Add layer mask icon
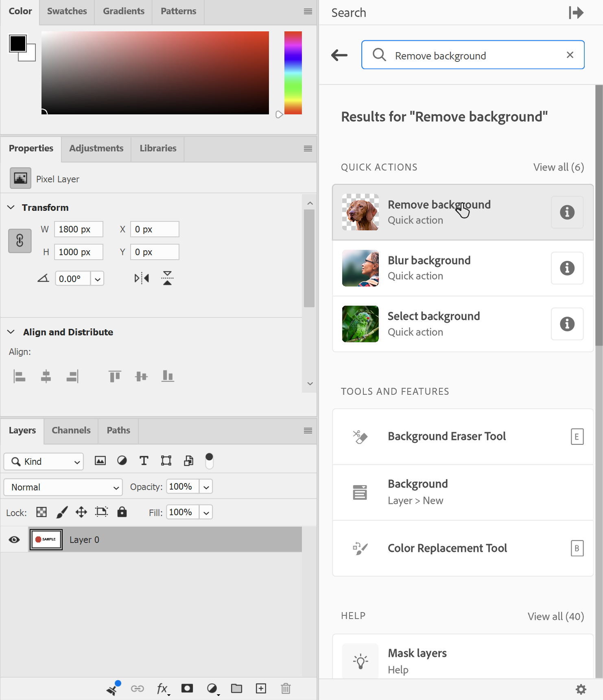Viewport: 603px width, 700px height. coord(187,688)
